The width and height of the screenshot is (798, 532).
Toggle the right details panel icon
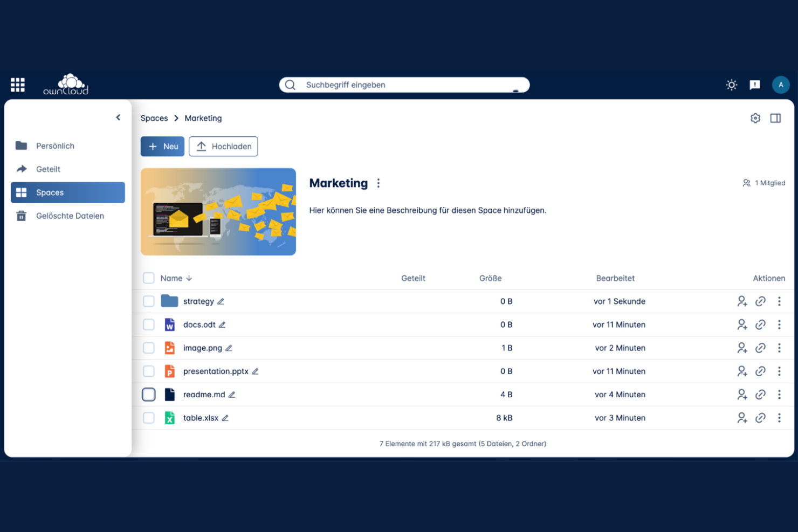(775, 118)
